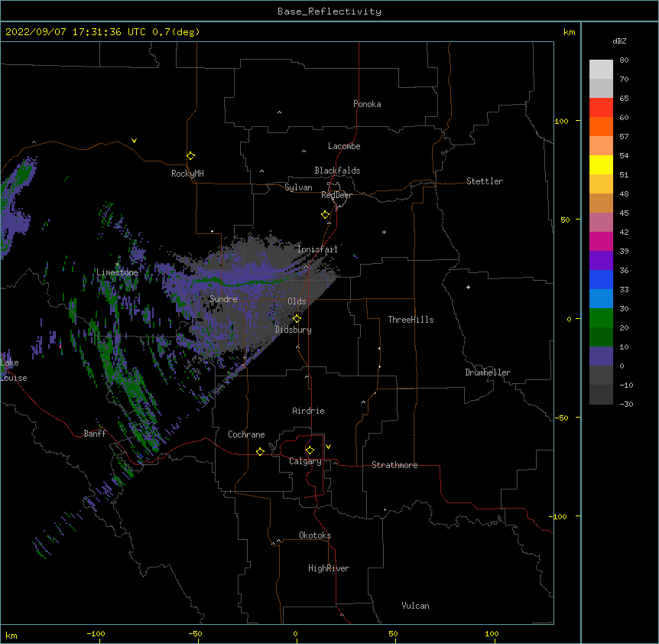This screenshot has width=659, height=644.
Task: Click the Ponoka city label
Action: [x=367, y=104]
